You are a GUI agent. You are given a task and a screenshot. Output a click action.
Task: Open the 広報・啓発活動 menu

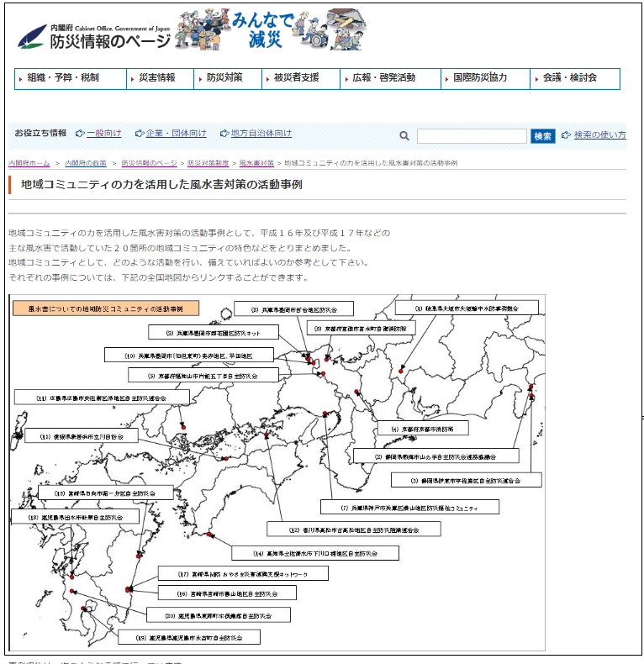pyautogui.click(x=390, y=79)
